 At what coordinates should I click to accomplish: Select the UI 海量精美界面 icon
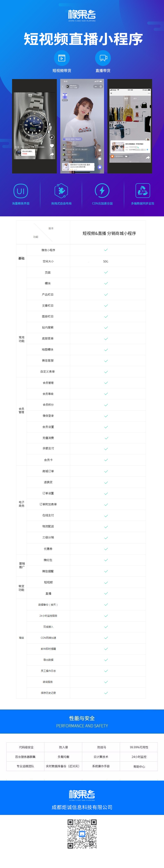pyautogui.click(x=21, y=191)
